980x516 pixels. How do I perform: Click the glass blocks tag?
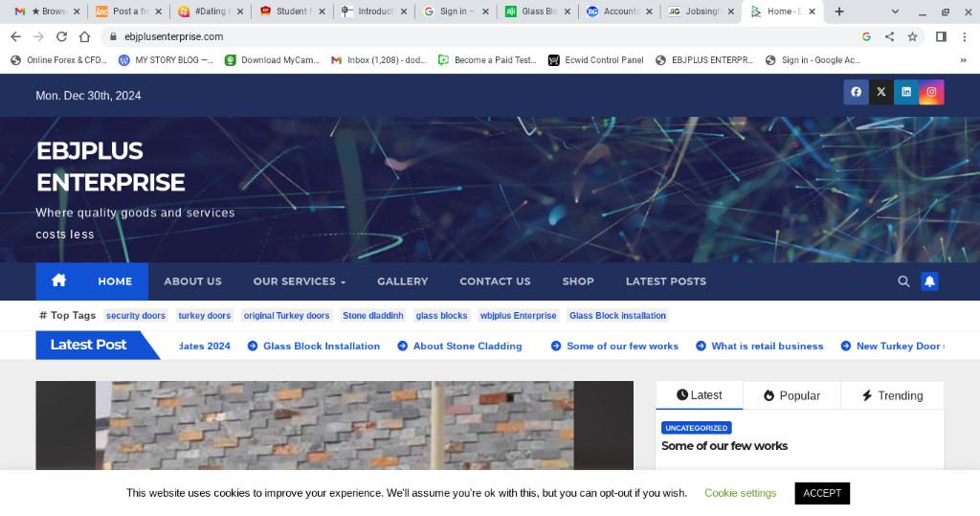(441, 315)
